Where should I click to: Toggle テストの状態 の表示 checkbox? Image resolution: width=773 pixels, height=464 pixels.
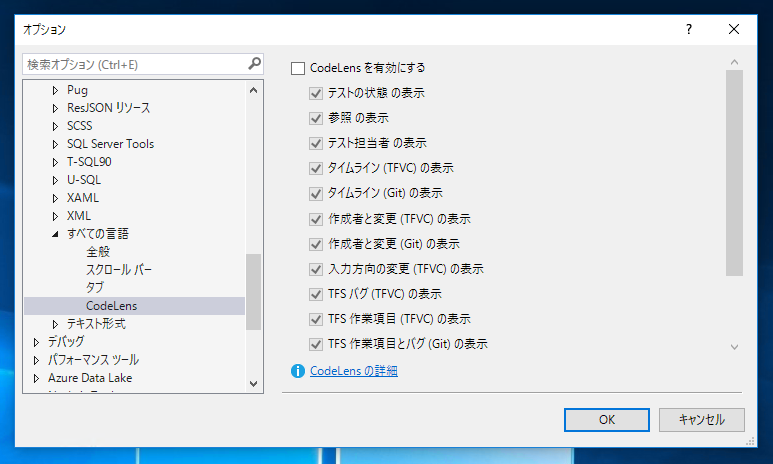[x=316, y=93]
